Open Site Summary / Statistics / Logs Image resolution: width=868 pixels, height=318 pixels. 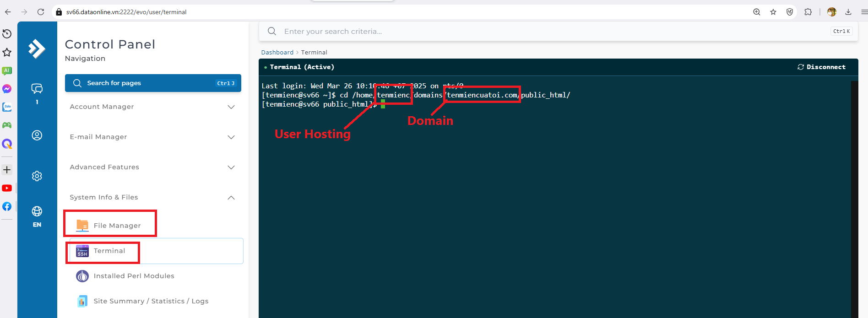point(151,301)
